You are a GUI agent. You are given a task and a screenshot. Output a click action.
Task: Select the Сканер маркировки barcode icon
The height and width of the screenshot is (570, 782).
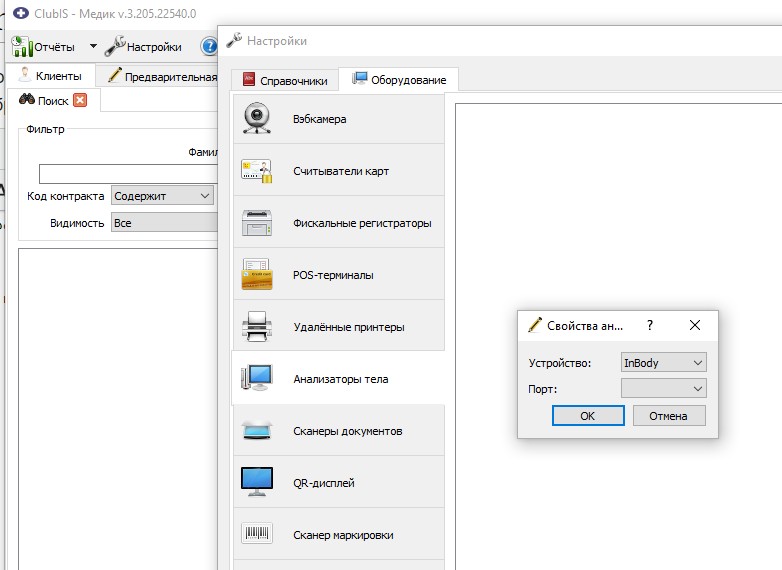click(x=257, y=533)
